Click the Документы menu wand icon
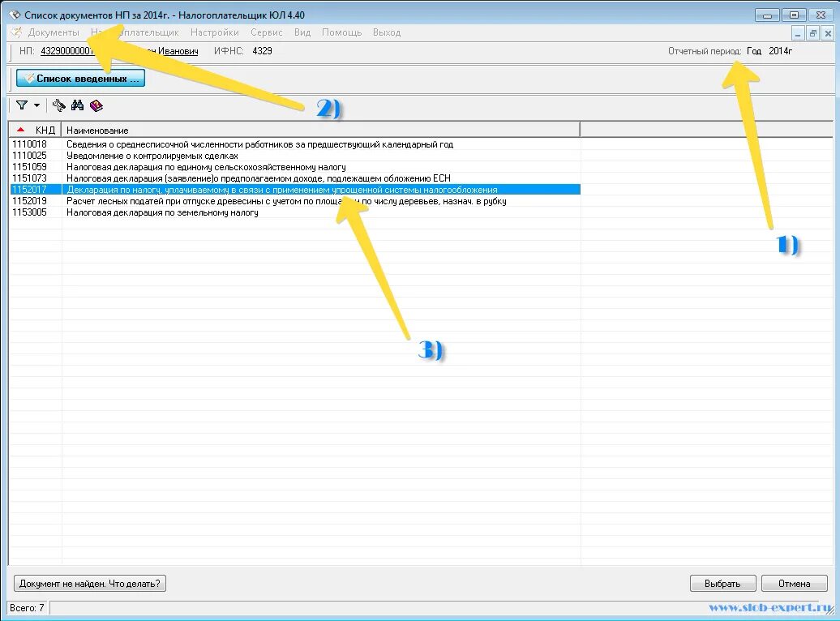The width and height of the screenshot is (840, 621). [x=16, y=32]
